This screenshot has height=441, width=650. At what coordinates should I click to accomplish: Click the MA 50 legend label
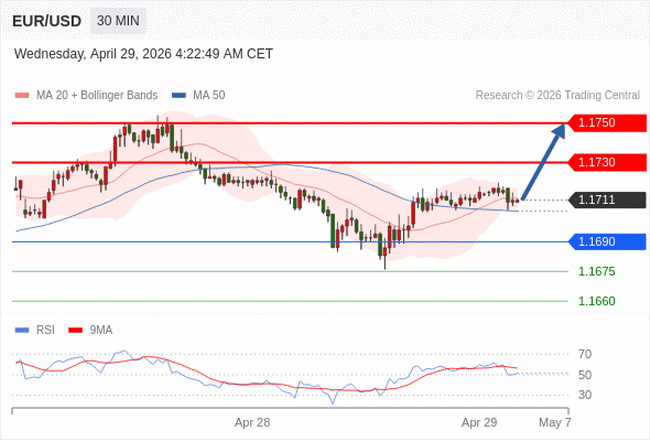coord(209,95)
